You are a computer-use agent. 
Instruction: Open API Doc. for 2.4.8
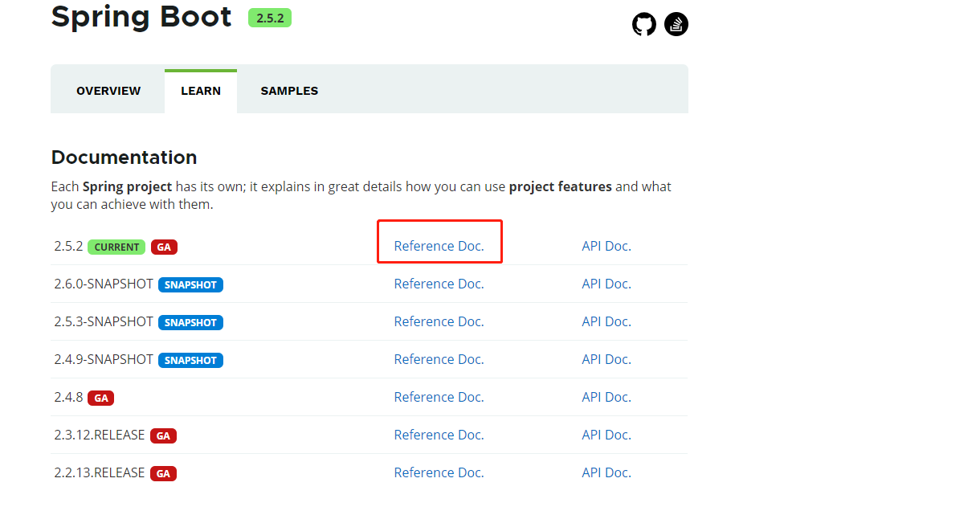tap(606, 397)
